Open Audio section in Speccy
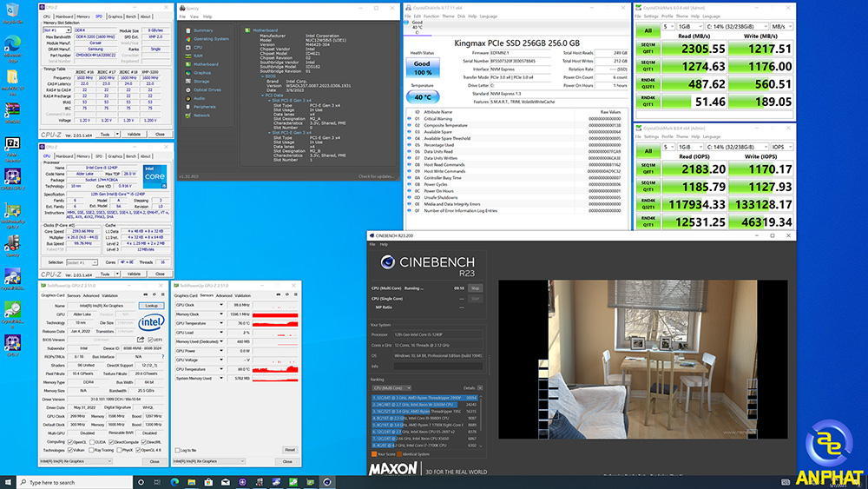Screen dimensions: 868x489 [x=199, y=98]
